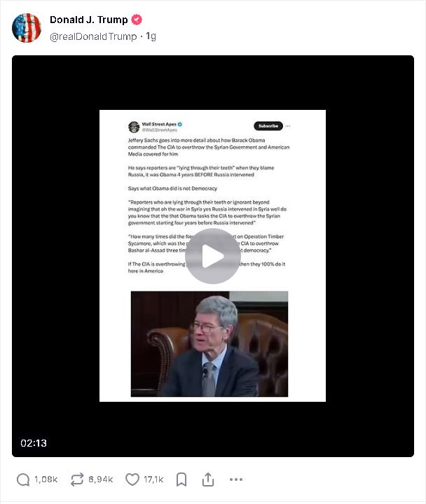Image resolution: width=426 pixels, height=504 pixels.
Task: Click the Wall Street Apes account name
Action: [x=159, y=124]
